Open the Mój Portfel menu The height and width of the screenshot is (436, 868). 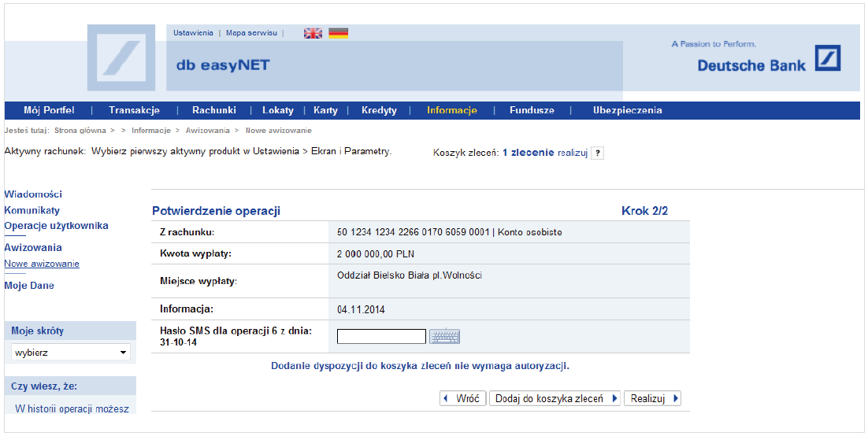[49, 110]
